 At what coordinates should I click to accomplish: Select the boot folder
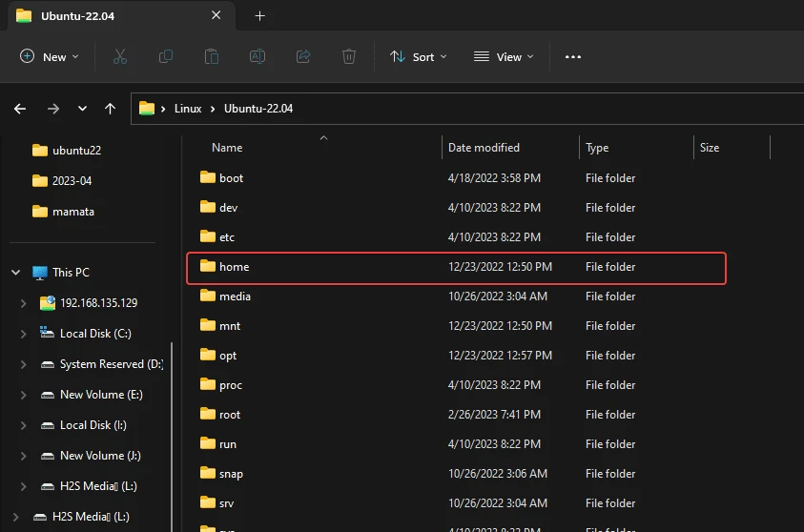tap(221, 178)
